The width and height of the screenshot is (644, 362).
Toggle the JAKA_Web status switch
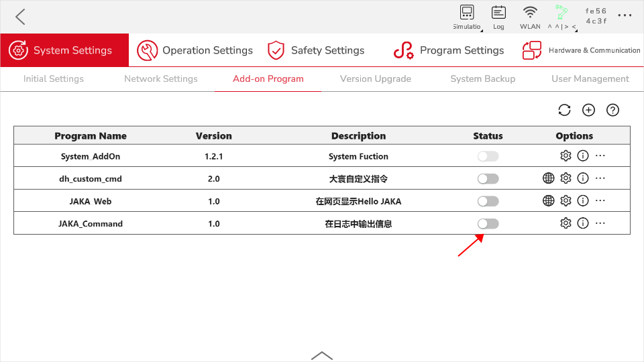pos(488,201)
